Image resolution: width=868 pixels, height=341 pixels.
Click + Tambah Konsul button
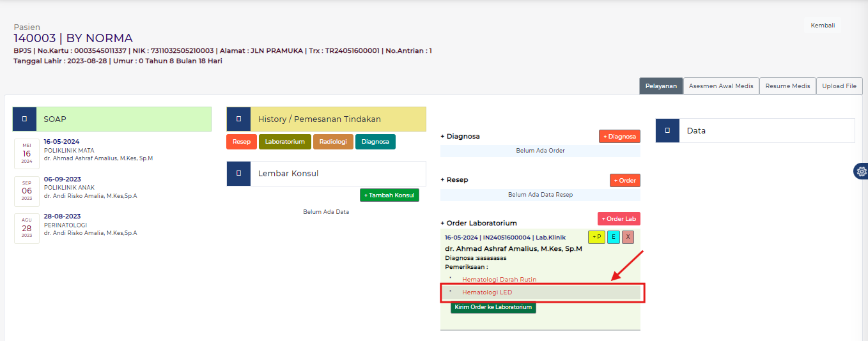point(389,195)
